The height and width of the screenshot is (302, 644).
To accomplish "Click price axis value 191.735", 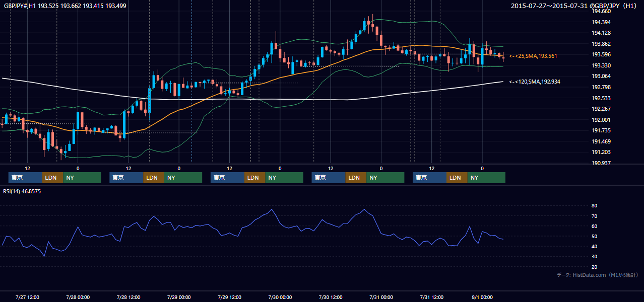I will [x=601, y=130].
